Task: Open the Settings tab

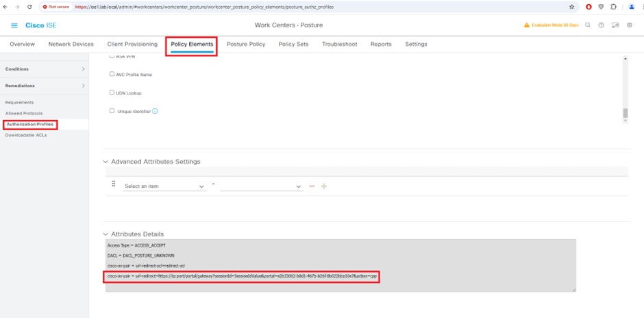Action: point(416,44)
